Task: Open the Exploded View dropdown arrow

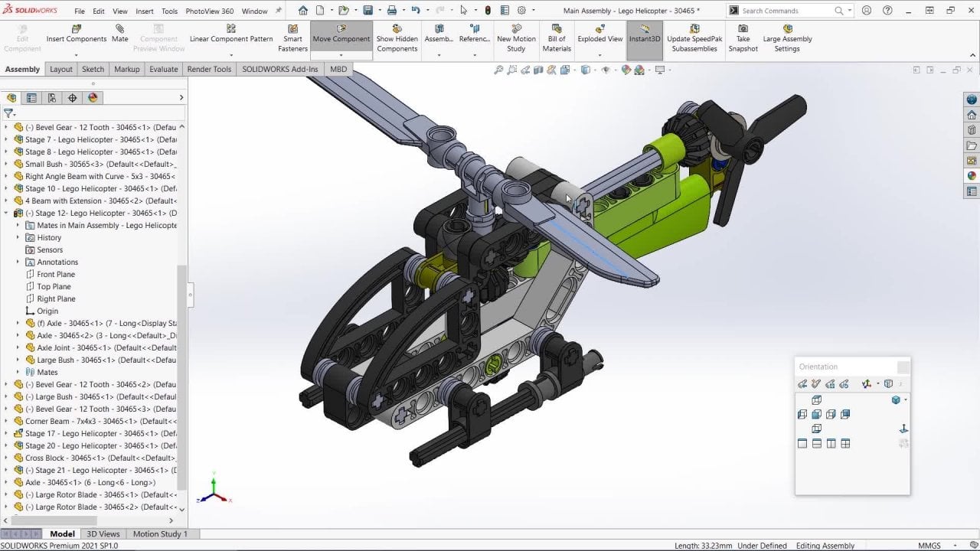Action: pos(600,54)
